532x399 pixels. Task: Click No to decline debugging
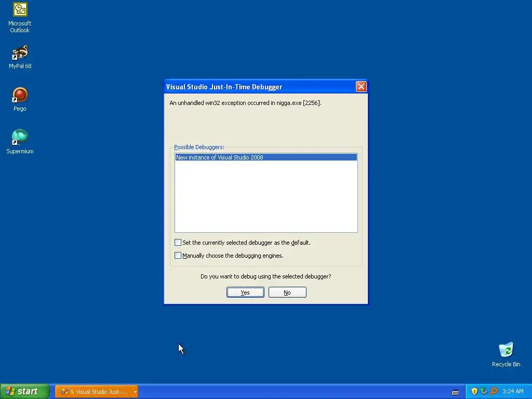(287, 292)
